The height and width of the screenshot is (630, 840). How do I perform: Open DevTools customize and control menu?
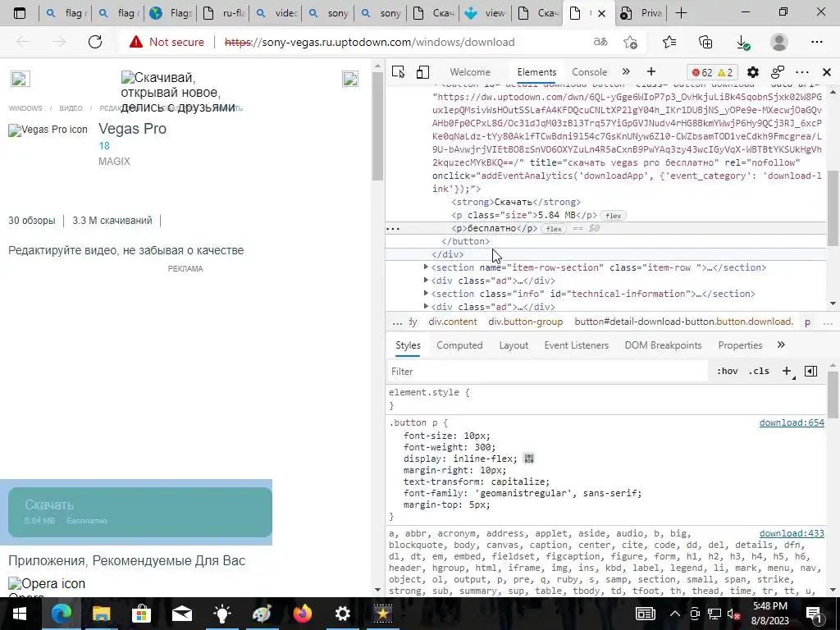tap(802, 72)
